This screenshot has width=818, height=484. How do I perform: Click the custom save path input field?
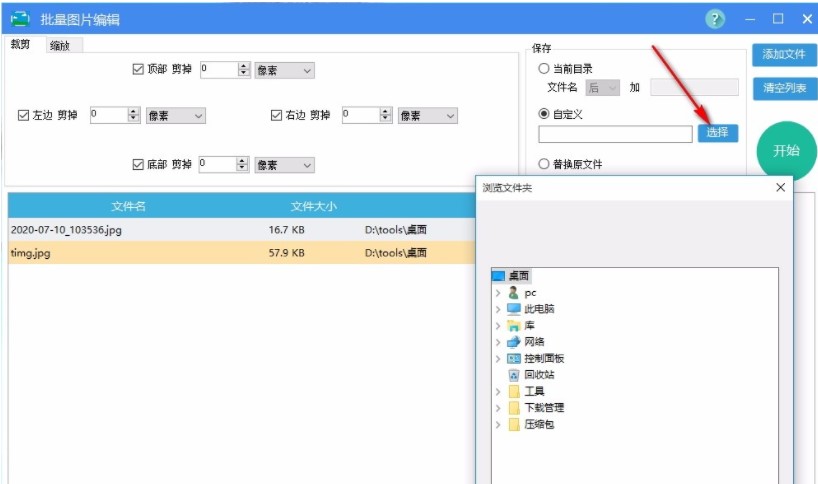point(614,134)
